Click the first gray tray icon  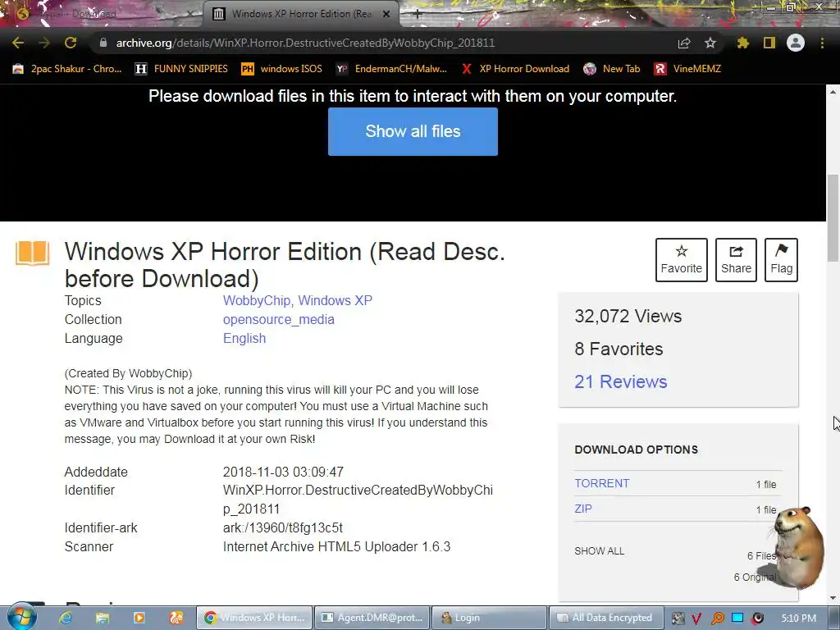[x=678, y=619]
